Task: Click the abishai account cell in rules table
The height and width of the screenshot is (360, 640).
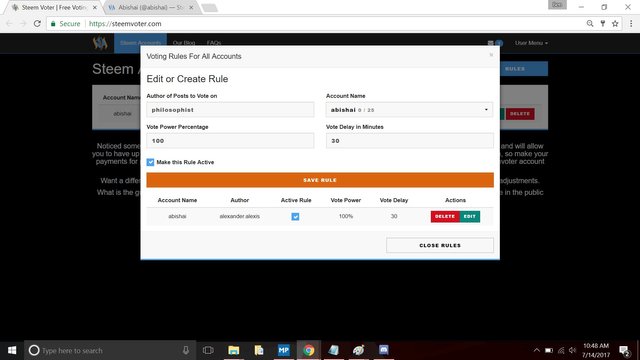Action: pyautogui.click(x=177, y=216)
